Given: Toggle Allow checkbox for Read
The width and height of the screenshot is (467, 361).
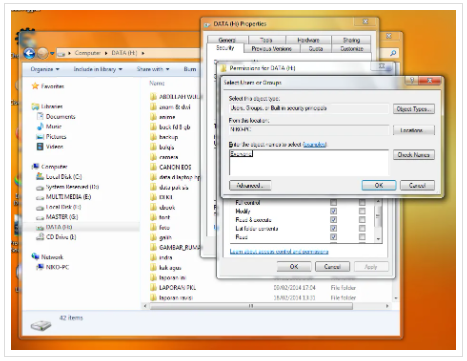Looking at the screenshot, I should coord(333,237).
